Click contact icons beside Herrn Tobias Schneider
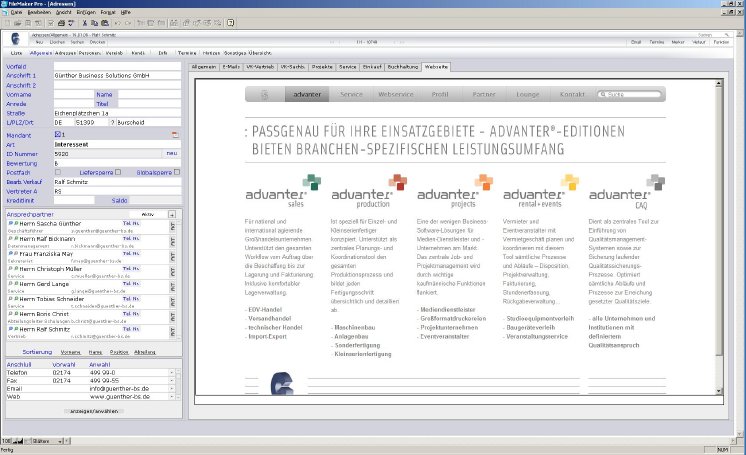Viewport: 746px width, 455px height. [13, 299]
